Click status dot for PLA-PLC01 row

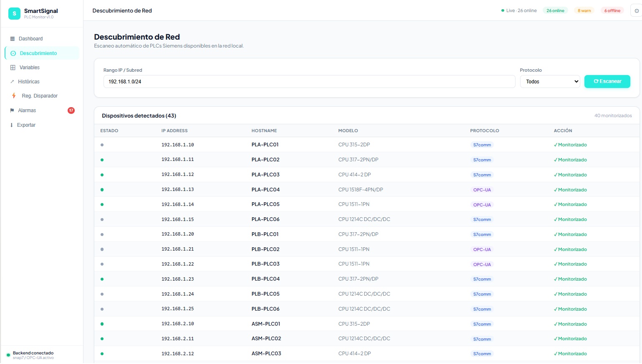click(102, 145)
